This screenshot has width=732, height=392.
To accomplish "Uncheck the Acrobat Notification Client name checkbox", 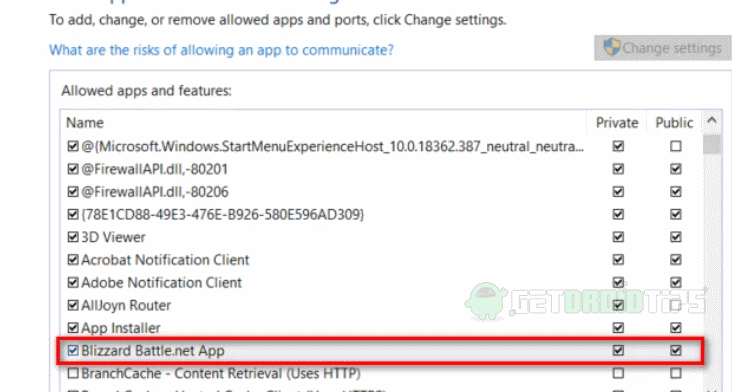I will (x=73, y=259).
